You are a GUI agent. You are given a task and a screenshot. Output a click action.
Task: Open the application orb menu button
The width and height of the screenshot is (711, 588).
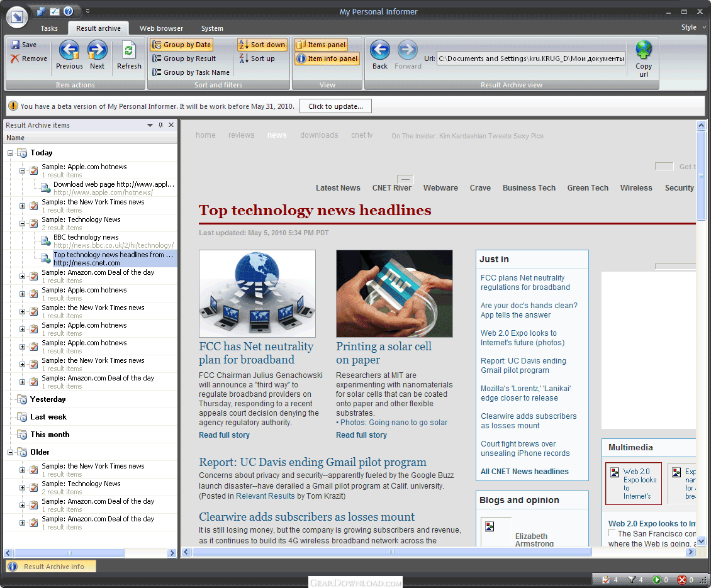pos(17,18)
